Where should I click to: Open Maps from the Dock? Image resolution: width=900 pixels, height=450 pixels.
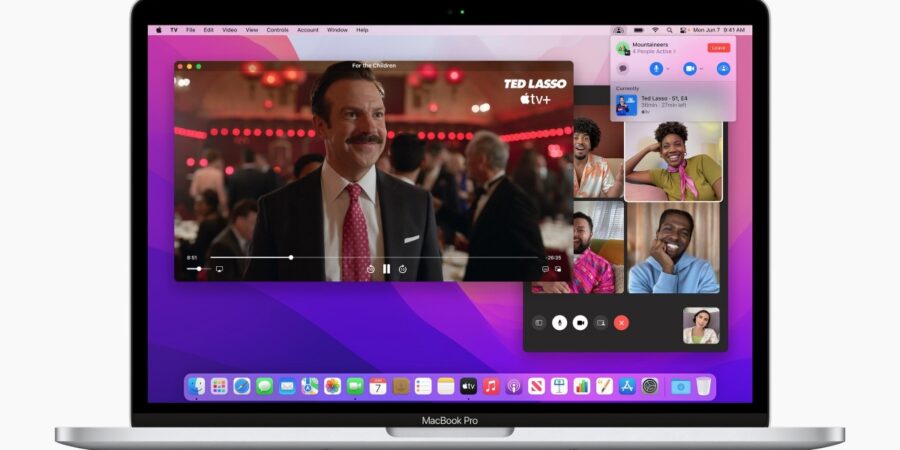point(310,386)
